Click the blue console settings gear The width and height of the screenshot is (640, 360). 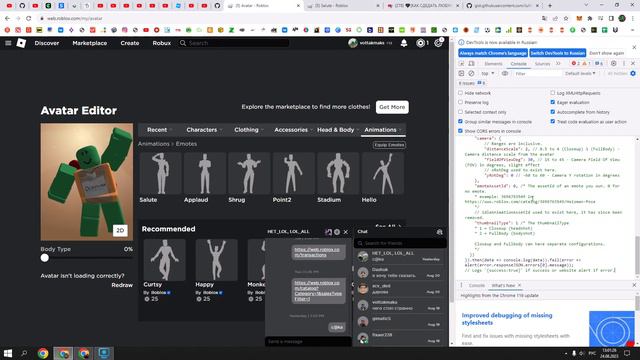633,73
